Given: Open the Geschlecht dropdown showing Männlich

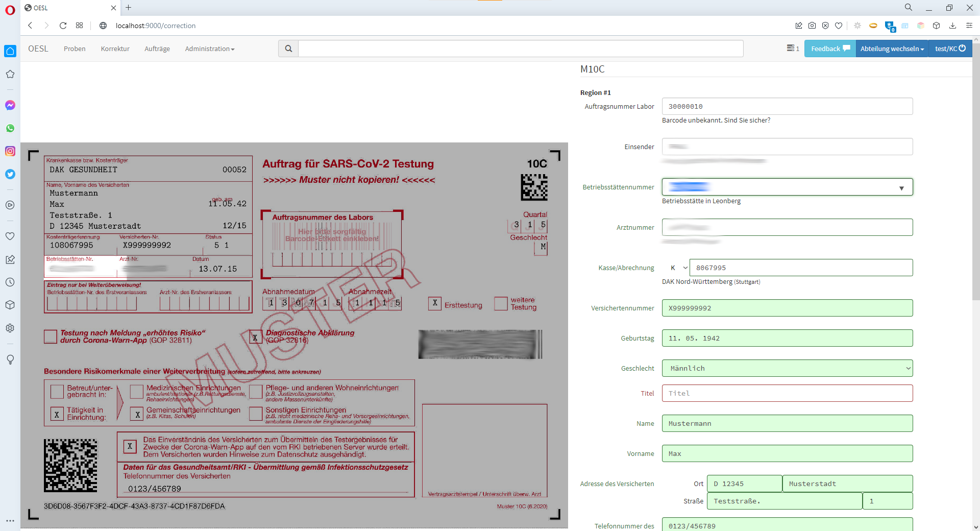Looking at the screenshot, I should click(787, 368).
